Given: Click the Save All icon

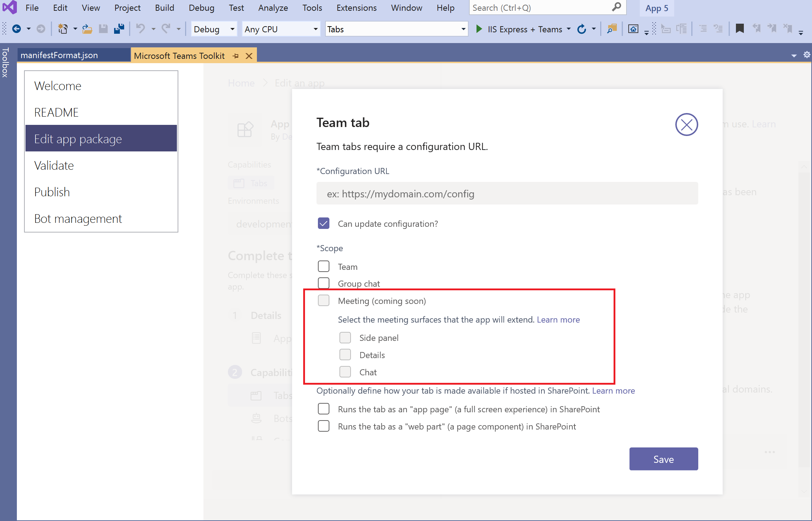Looking at the screenshot, I should tap(119, 29).
